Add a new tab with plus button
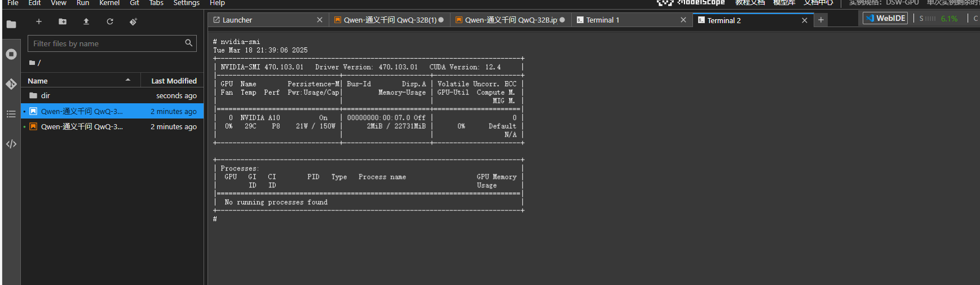The height and width of the screenshot is (285, 980). pyautogui.click(x=821, y=20)
